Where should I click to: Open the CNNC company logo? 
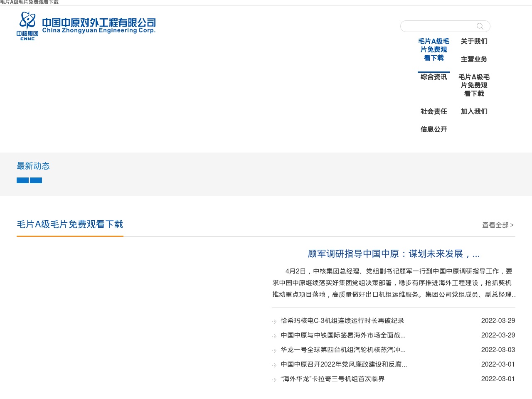point(86,26)
